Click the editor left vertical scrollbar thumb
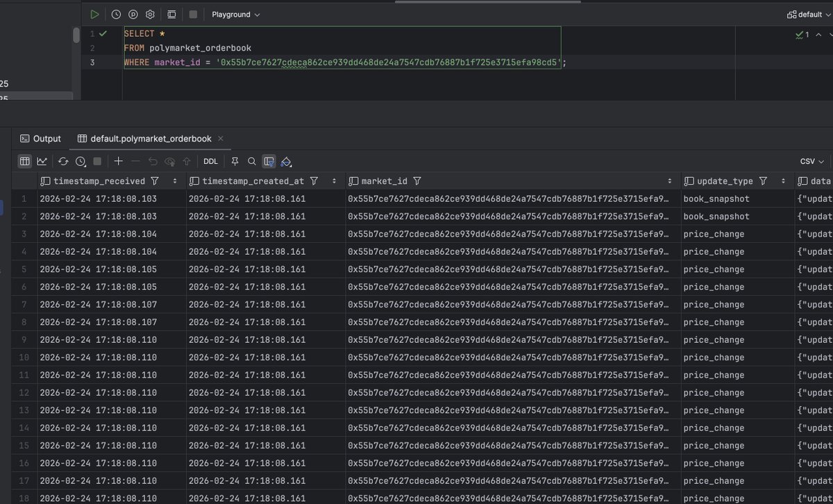833x504 pixels. coord(76,35)
